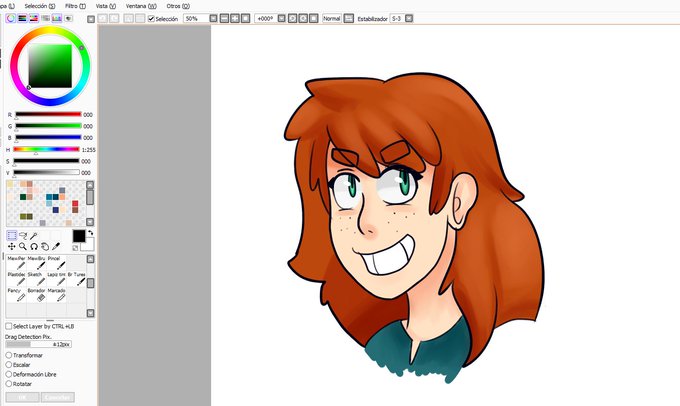
Task: Click the zoom-out button beside 50%
Action: 224,18
